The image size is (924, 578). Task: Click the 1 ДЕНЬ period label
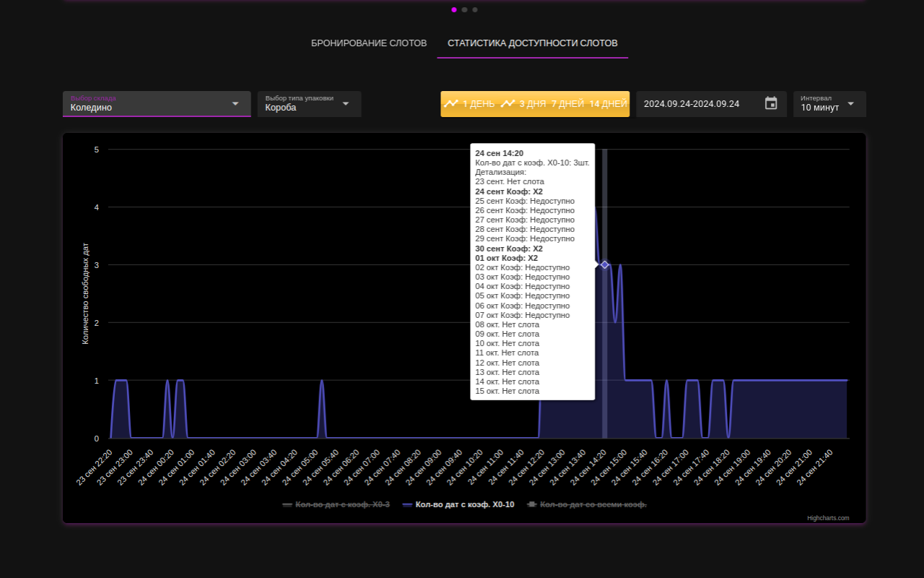[478, 103]
